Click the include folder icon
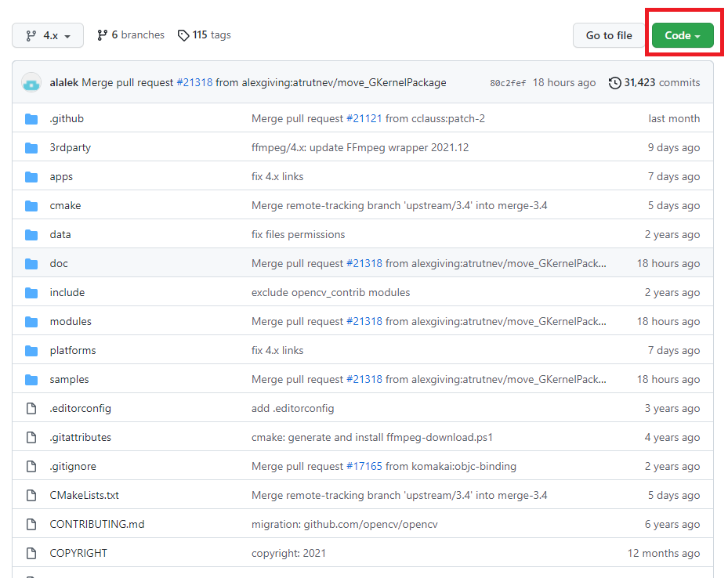The height and width of the screenshot is (578, 728). click(31, 293)
